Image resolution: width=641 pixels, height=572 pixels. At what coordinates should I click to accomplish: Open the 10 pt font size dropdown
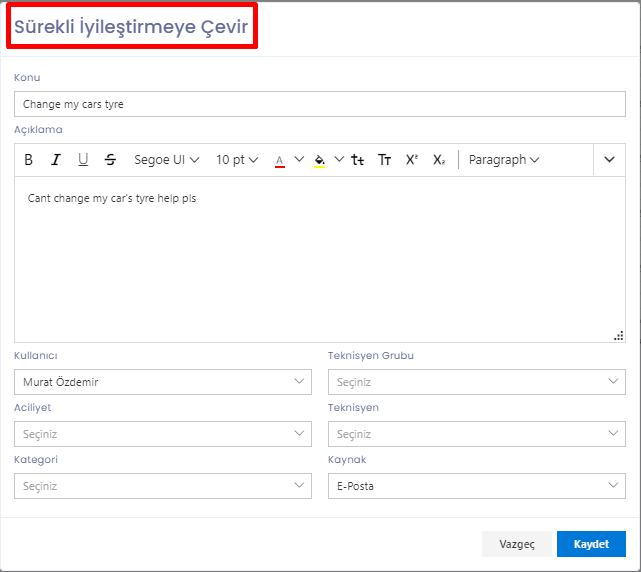pos(237,159)
